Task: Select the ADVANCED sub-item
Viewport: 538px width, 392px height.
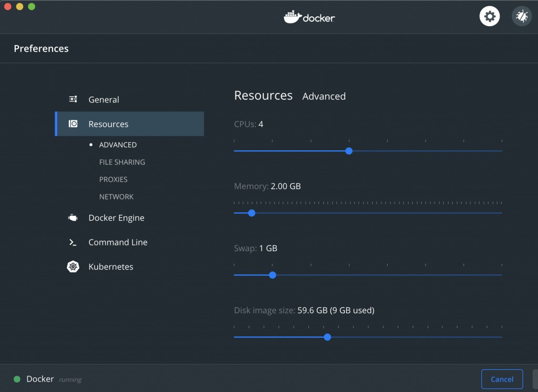Action: click(118, 145)
